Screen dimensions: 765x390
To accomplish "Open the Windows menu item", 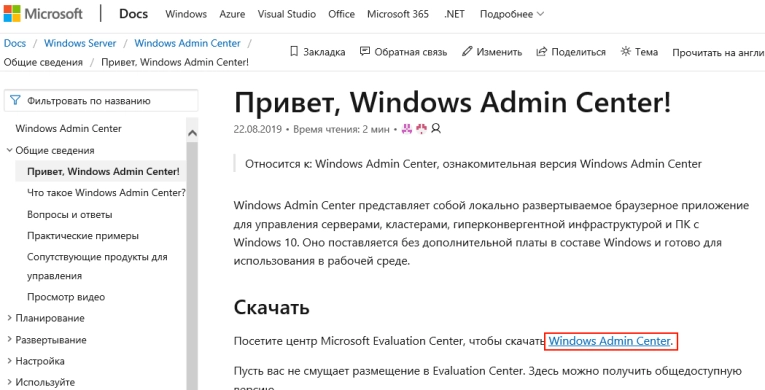I will click(186, 14).
